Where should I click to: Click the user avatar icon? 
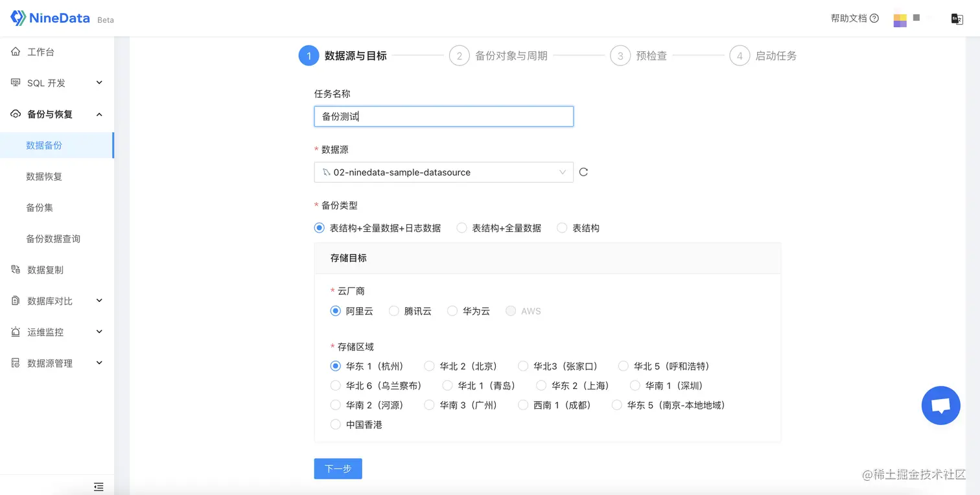click(x=900, y=20)
